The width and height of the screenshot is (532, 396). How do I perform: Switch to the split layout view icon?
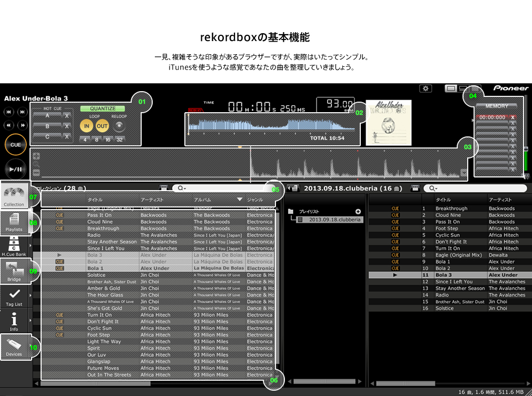pos(463,88)
